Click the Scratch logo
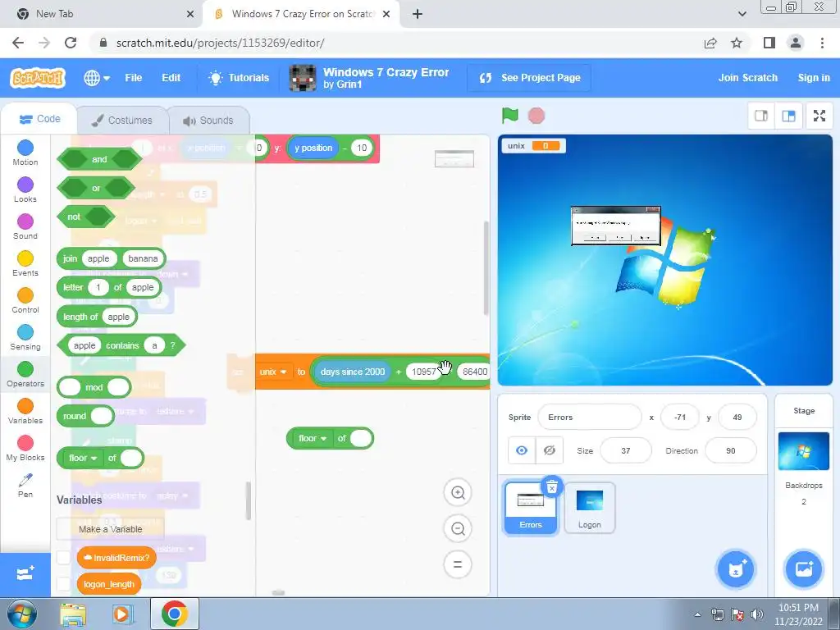 [38, 78]
